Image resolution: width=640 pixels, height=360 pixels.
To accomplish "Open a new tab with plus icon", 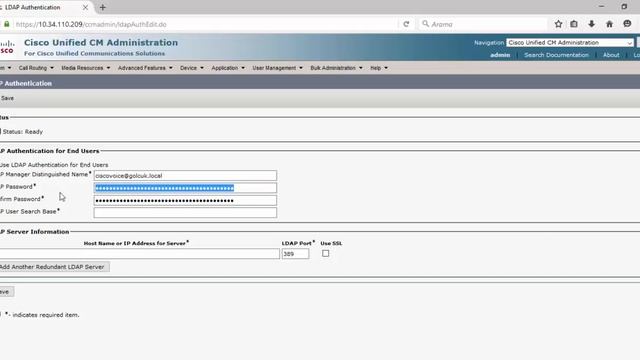I will point(103,7).
